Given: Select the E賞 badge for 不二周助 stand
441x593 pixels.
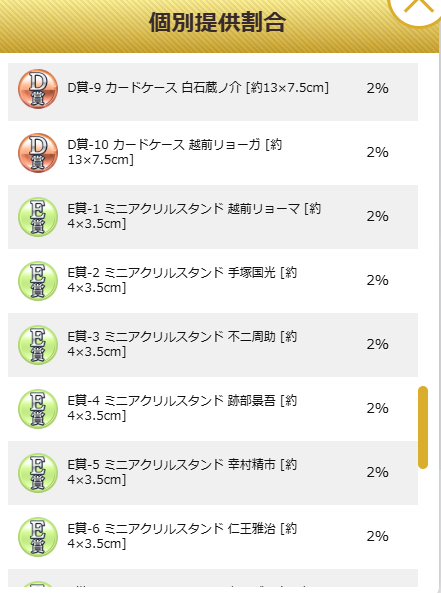Looking at the screenshot, I should [x=38, y=345].
